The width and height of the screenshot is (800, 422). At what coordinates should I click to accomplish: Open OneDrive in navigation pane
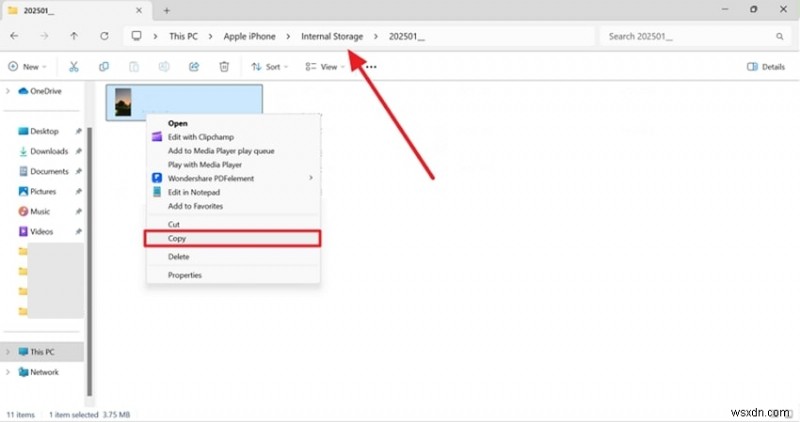click(40, 91)
